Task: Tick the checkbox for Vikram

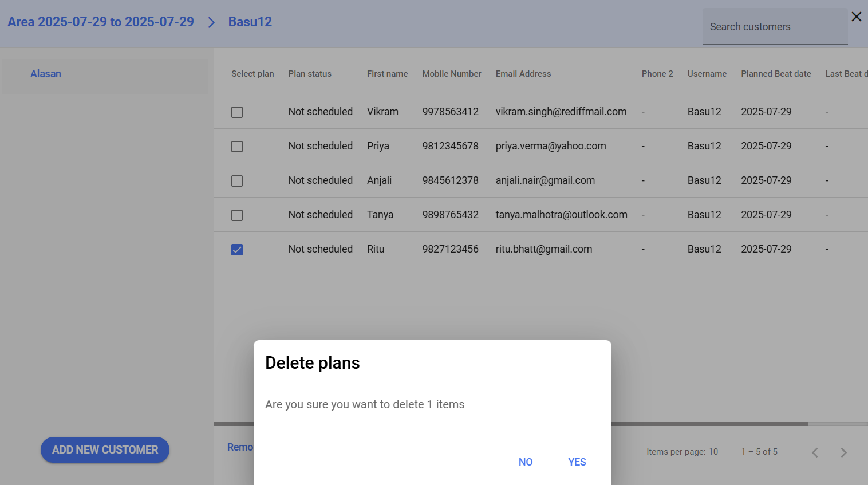Action: coord(237,112)
